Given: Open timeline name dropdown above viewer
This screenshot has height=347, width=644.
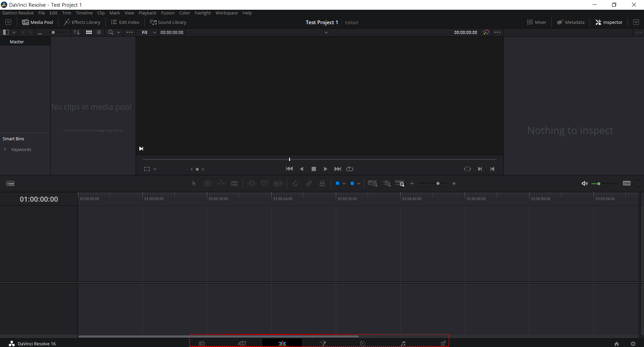Looking at the screenshot, I should point(326,32).
